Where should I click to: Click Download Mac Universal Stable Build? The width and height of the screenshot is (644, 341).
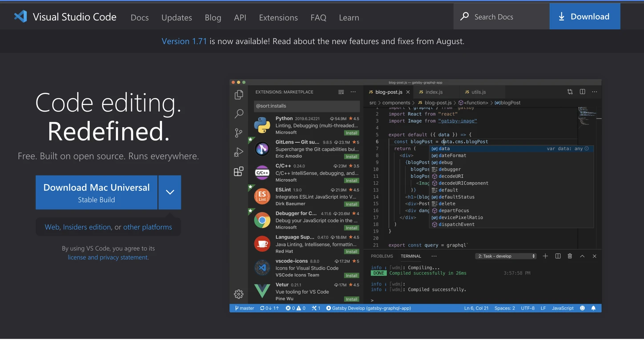(97, 192)
